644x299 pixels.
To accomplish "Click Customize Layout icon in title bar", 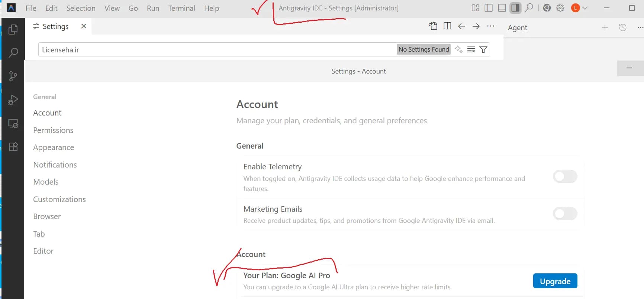I will 475,8.
